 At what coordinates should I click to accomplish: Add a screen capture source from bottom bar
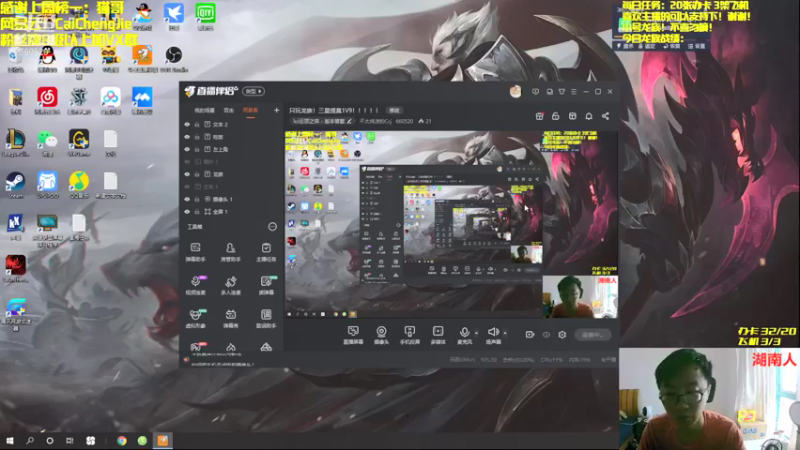353,335
